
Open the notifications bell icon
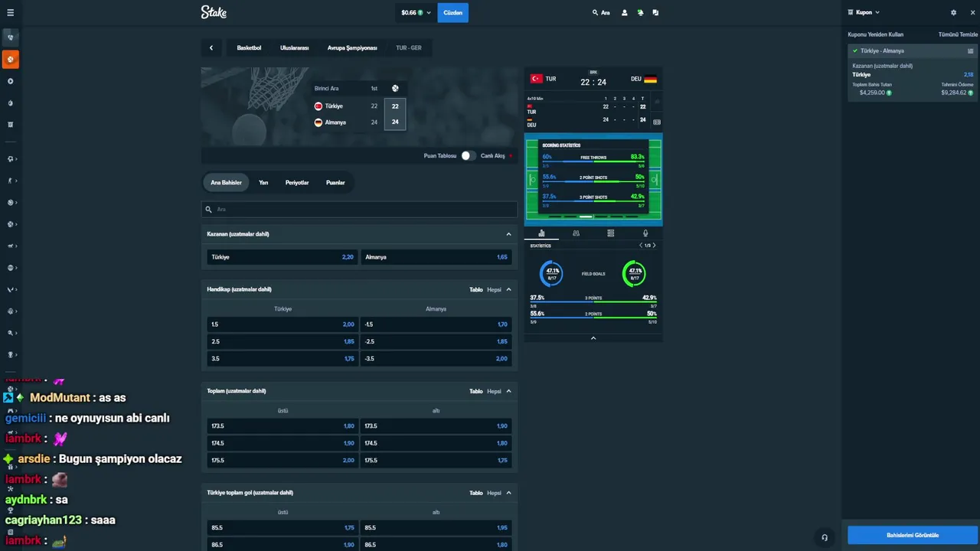[640, 13]
